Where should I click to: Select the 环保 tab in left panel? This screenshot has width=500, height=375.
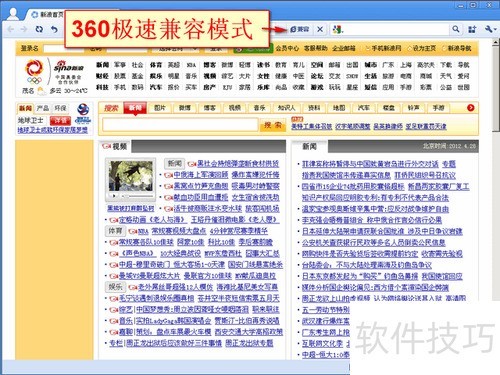[x=60, y=108]
